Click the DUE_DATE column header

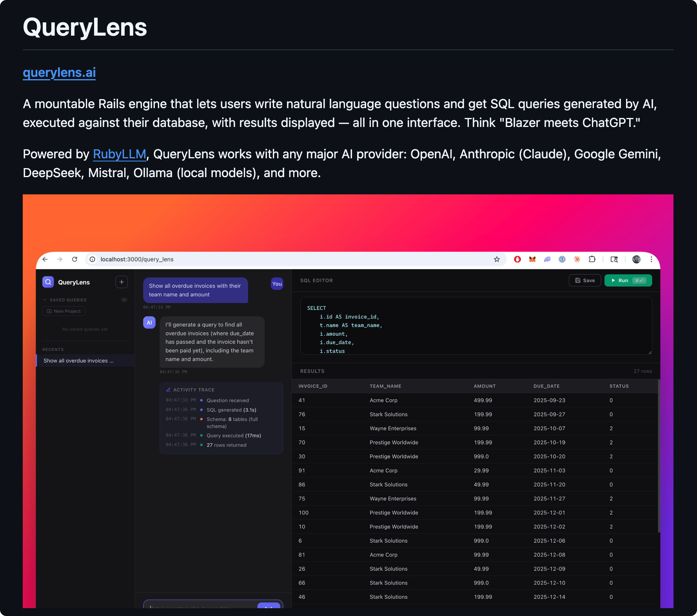click(546, 386)
